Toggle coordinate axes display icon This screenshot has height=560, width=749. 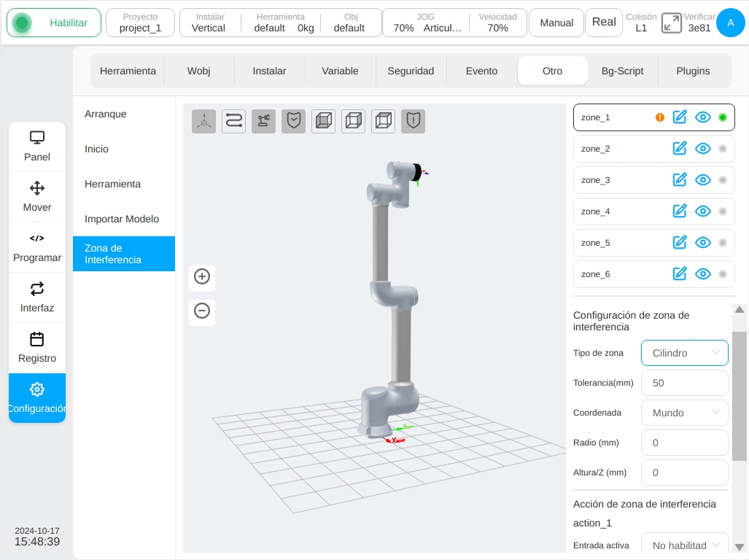click(x=204, y=121)
